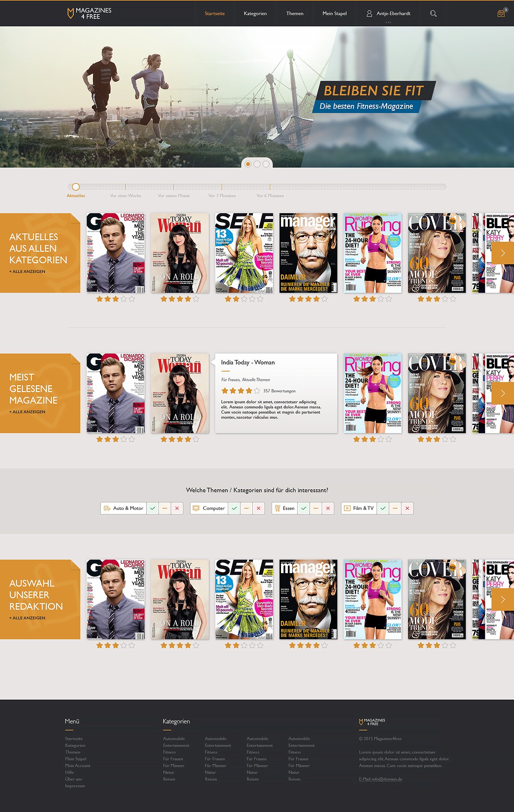
Task: Set Computer topic to neutral minus
Action: click(246, 508)
